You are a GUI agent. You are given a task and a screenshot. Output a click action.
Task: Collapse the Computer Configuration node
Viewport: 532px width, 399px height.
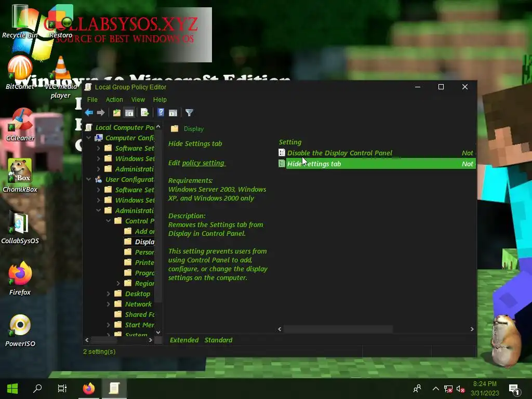point(88,138)
